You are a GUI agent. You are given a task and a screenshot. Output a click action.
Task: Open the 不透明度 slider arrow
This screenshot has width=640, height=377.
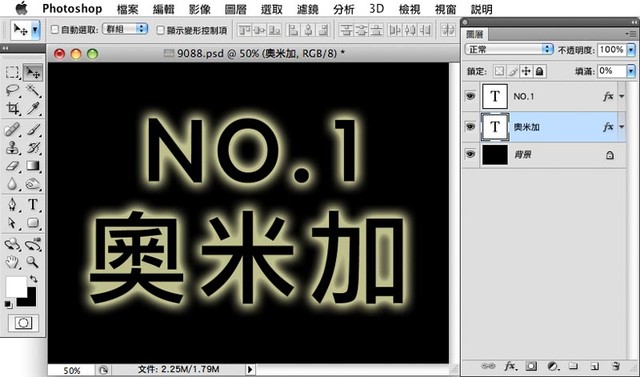point(631,50)
